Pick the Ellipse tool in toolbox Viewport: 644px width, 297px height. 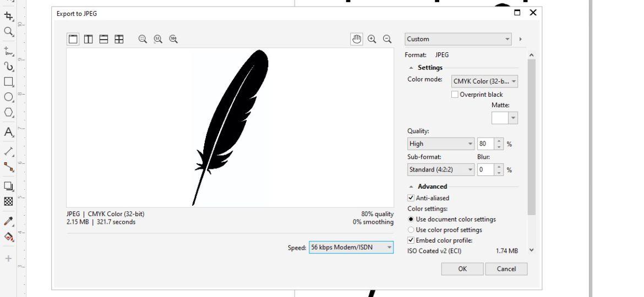tap(9, 97)
